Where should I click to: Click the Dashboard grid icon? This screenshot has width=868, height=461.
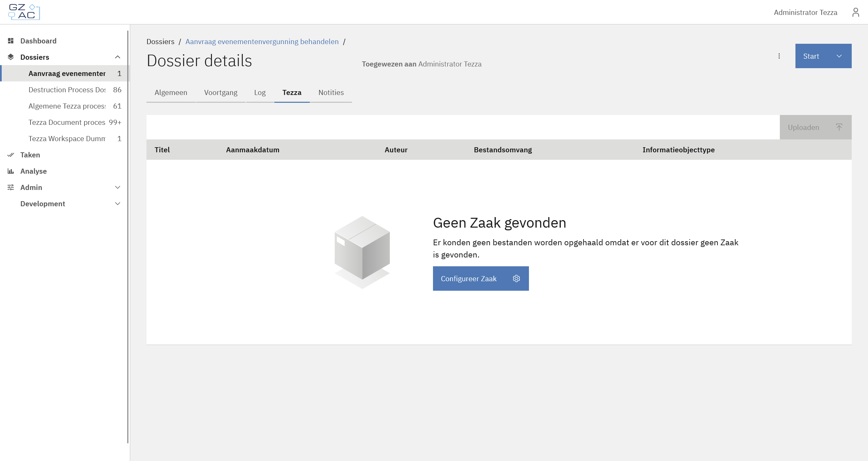pyautogui.click(x=11, y=41)
